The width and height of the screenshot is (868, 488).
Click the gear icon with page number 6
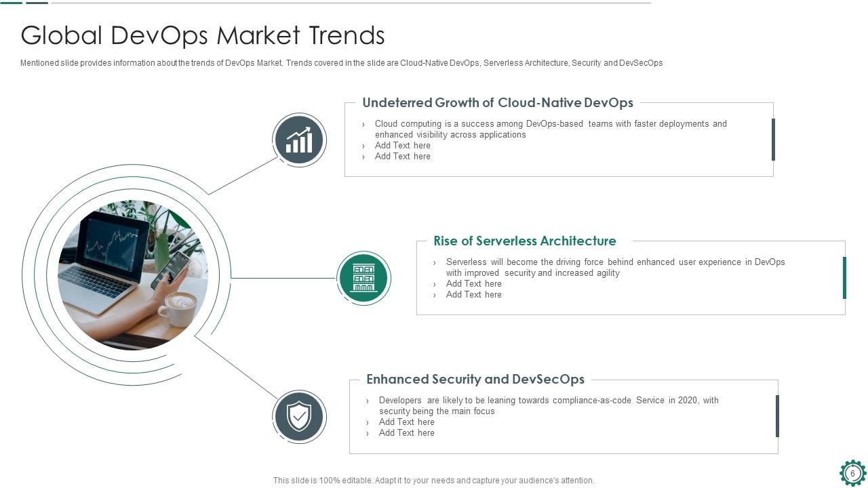[x=852, y=473]
